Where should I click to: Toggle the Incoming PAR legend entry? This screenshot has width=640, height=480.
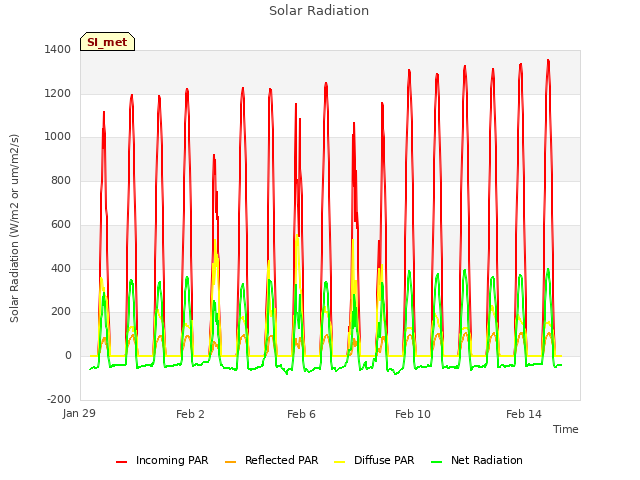pos(162,460)
